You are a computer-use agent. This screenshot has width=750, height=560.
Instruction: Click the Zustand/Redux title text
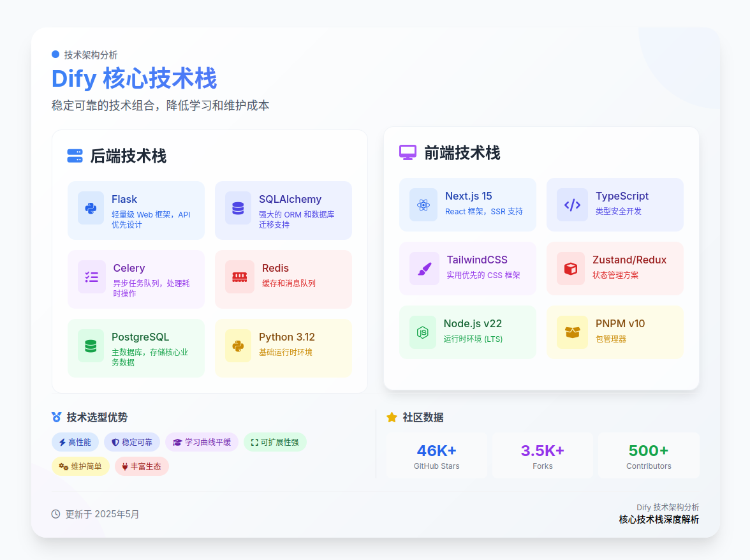[x=629, y=260]
